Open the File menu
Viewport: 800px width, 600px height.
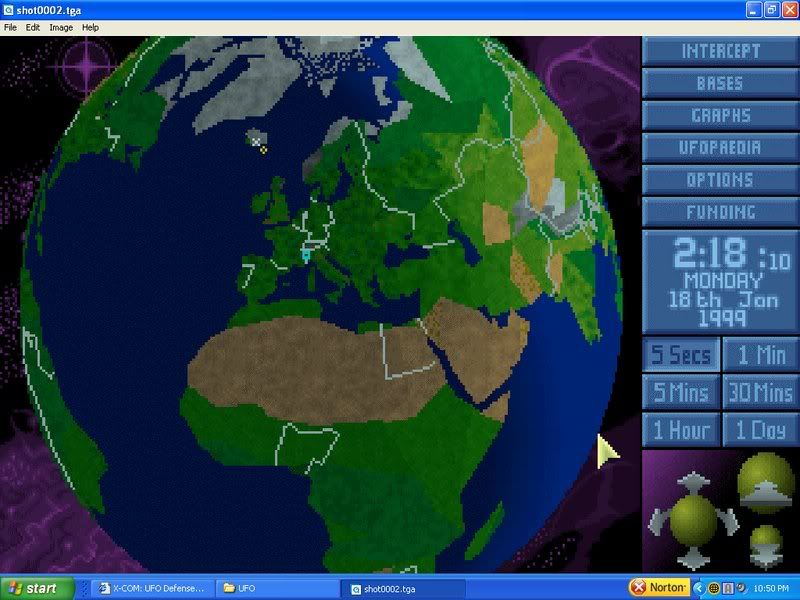point(10,28)
